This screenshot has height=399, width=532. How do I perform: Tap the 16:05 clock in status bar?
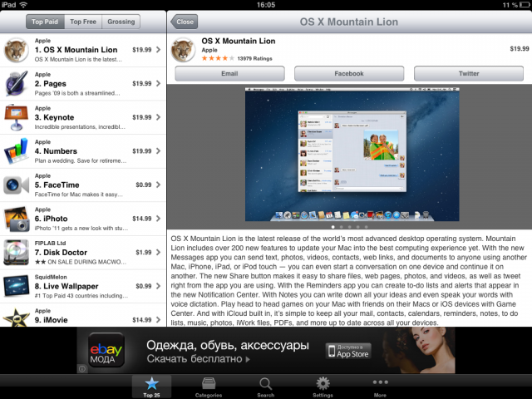point(266,5)
